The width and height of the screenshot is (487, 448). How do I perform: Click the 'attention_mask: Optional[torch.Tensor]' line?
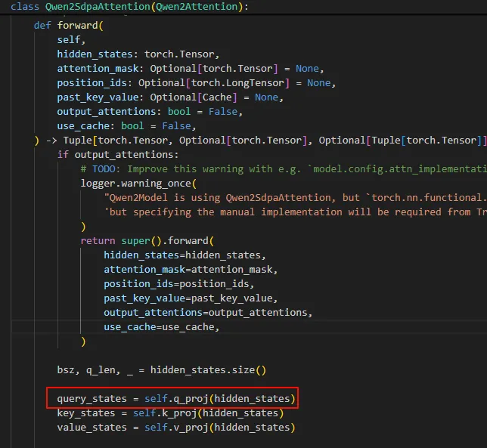(x=191, y=69)
